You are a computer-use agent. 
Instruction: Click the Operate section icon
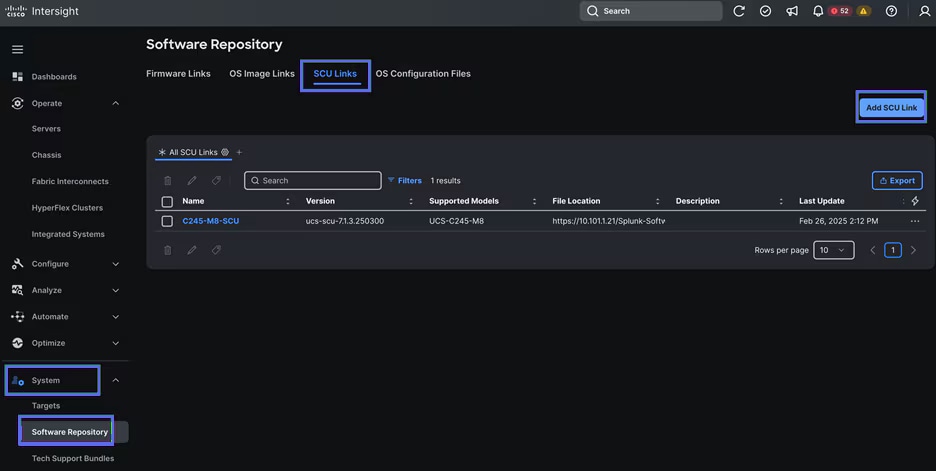pyautogui.click(x=17, y=103)
